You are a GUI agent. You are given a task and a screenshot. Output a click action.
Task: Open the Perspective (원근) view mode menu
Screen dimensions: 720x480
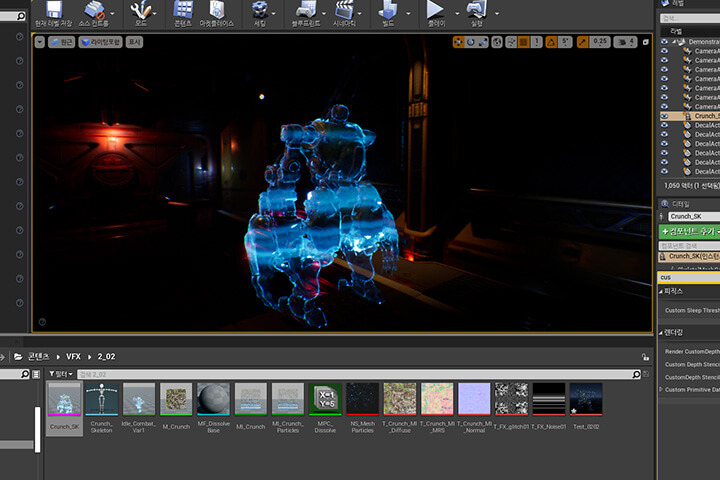pyautogui.click(x=62, y=42)
